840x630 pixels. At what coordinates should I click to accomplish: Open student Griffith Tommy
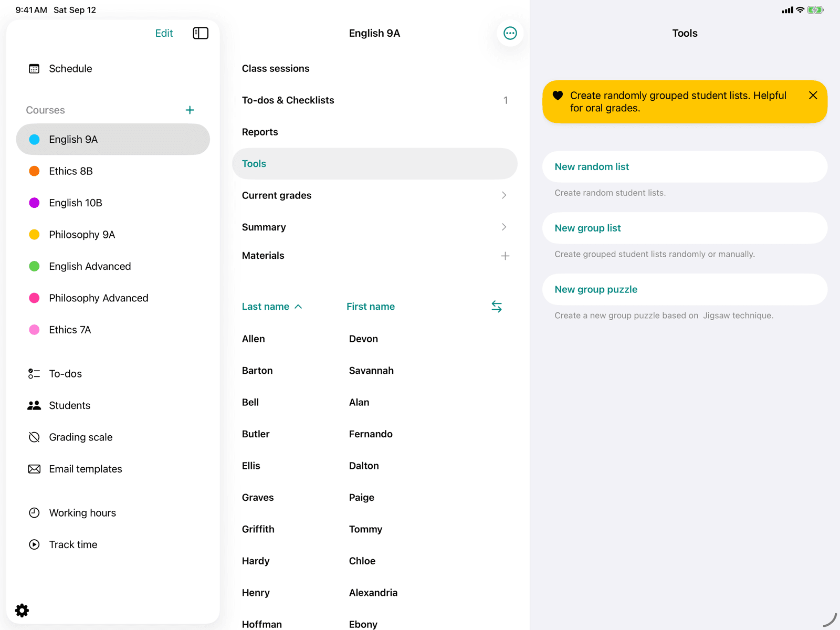click(375, 529)
